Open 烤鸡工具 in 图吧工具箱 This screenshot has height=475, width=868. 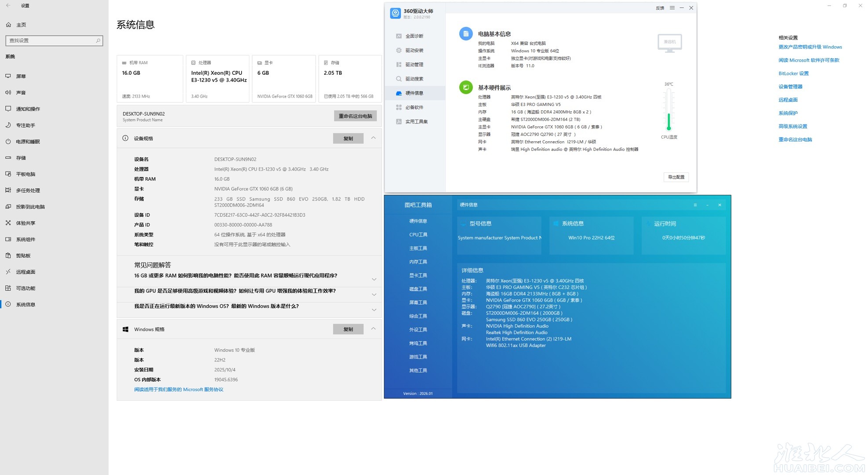pos(418,343)
